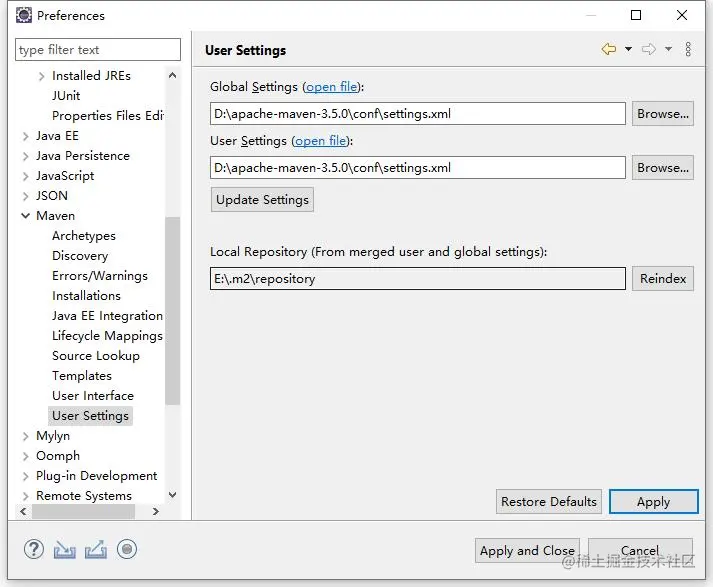Click the open file link for User Settings
Image resolution: width=713 pixels, height=587 pixels.
321,140
